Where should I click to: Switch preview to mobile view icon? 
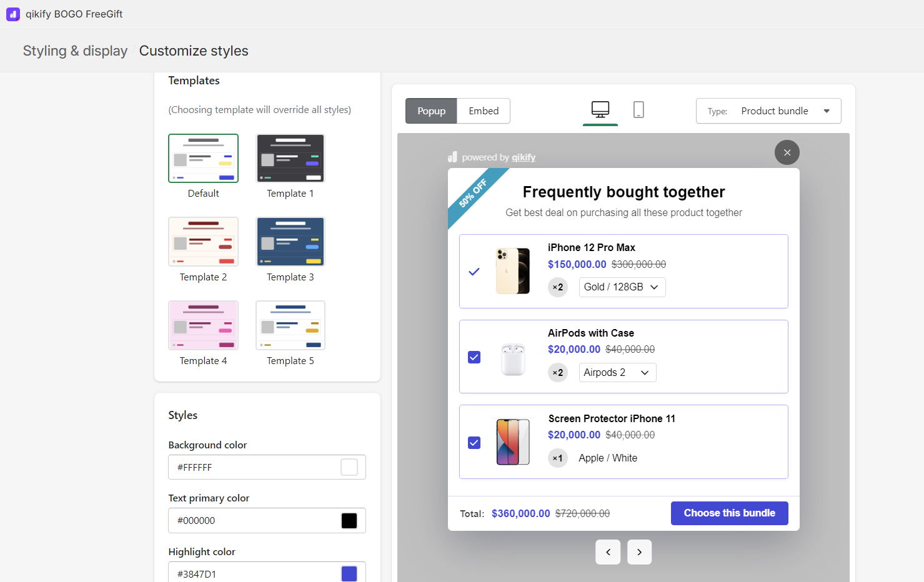coord(638,110)
